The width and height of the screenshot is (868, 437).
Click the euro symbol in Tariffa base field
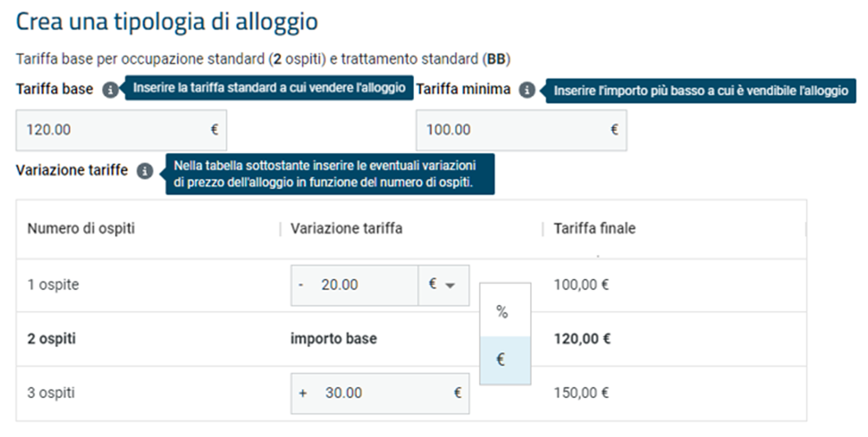pos(214,130)
